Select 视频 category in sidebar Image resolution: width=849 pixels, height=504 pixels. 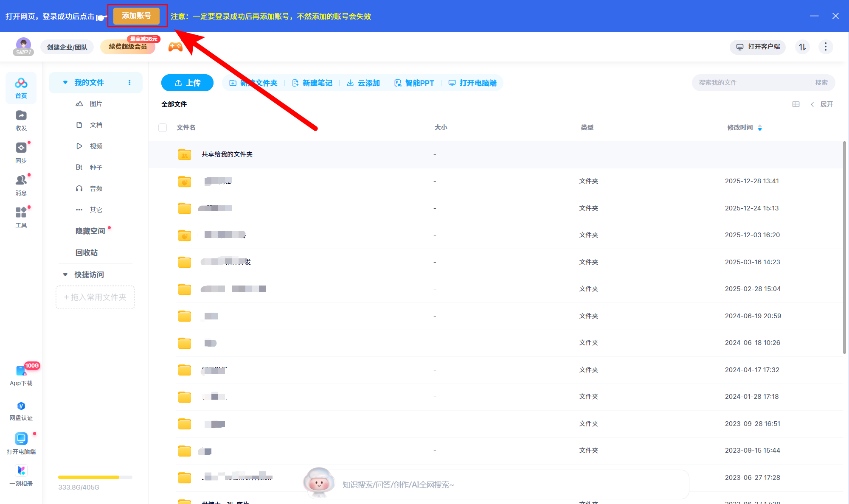(96, 146)
